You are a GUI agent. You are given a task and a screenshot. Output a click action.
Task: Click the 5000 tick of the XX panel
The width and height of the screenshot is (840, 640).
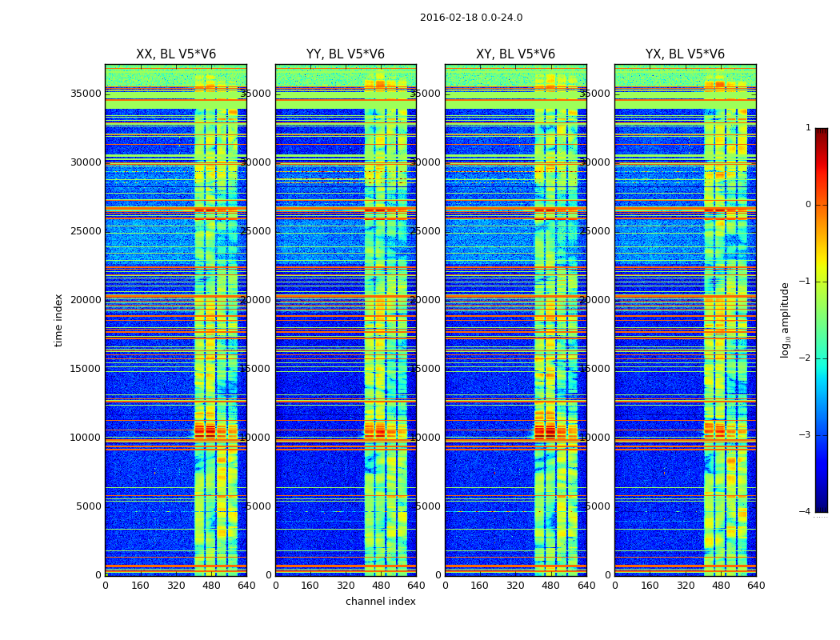[x=88, y=506]
